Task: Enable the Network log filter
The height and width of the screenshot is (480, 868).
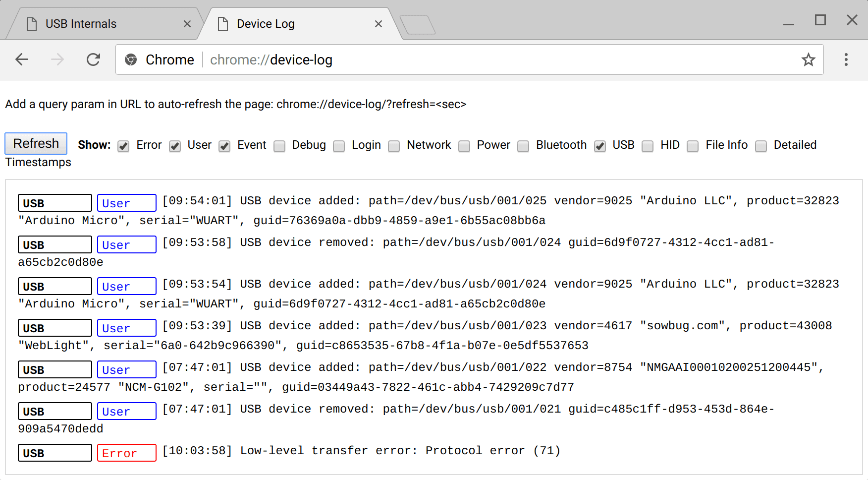Action: click(394, 146)
